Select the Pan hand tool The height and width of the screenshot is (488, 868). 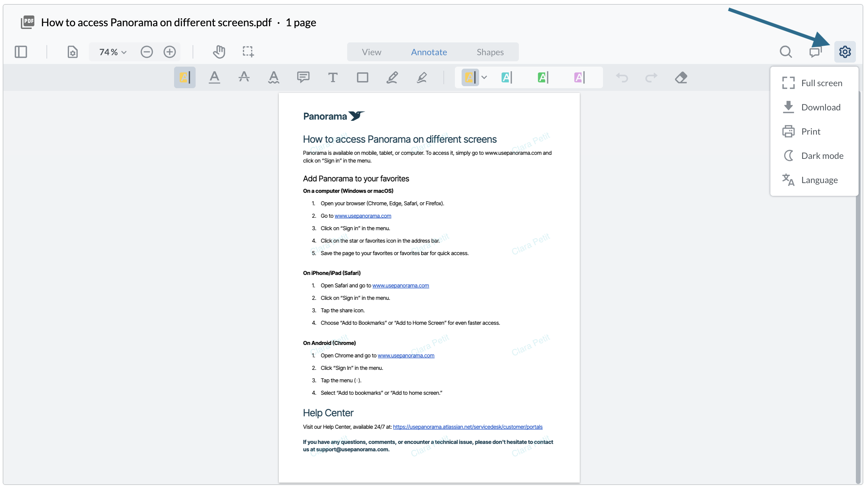[219, 52]
